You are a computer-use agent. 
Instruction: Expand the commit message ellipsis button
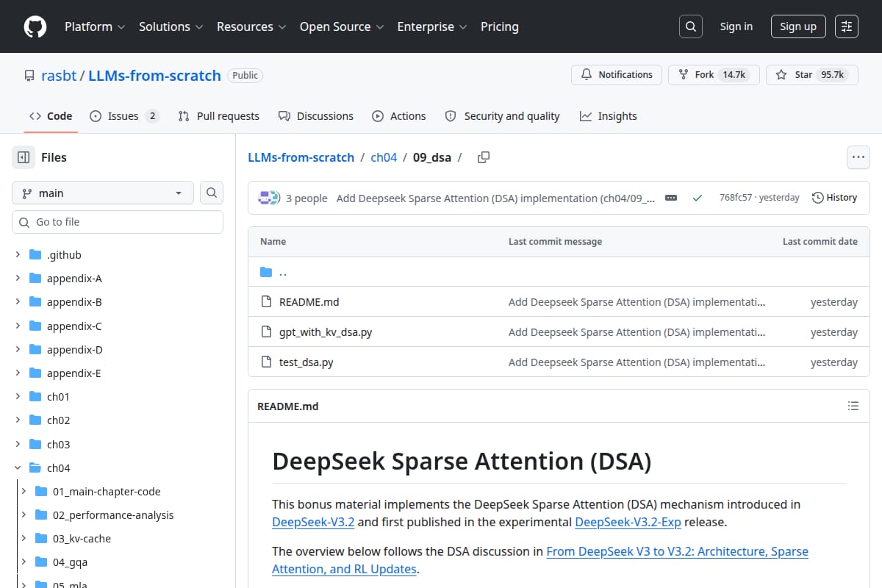point(670,198)
